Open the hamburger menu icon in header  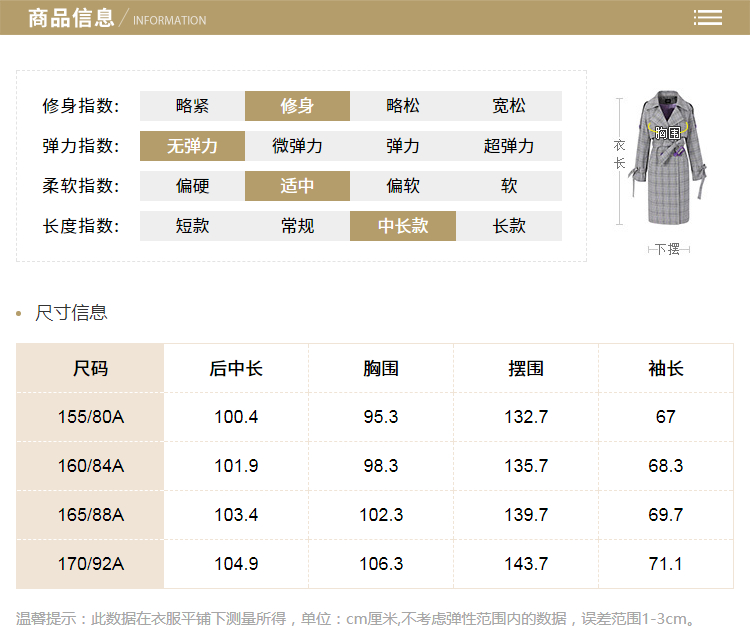[707, 18]
